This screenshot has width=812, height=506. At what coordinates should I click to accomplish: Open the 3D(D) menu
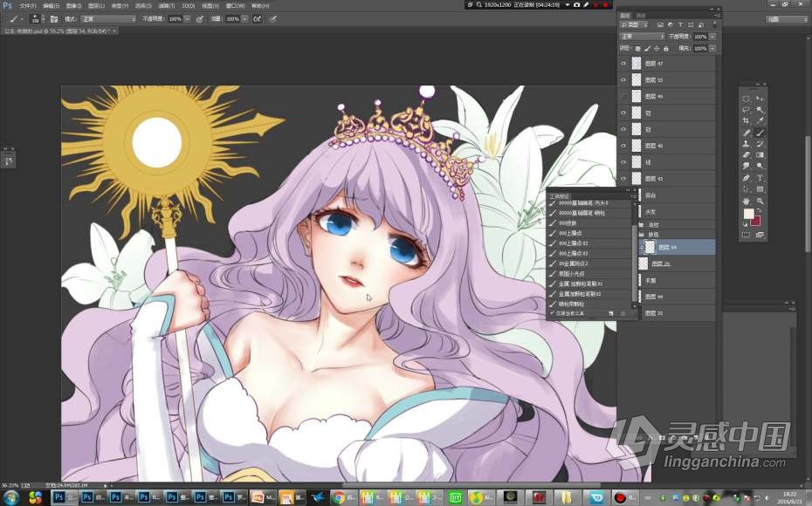point(189,6)
